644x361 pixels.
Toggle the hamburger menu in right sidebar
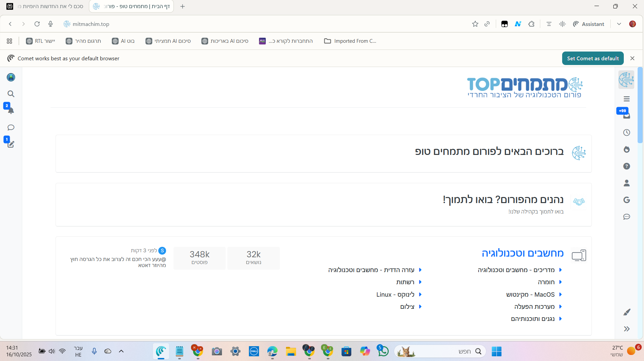(x=626, y=99)
